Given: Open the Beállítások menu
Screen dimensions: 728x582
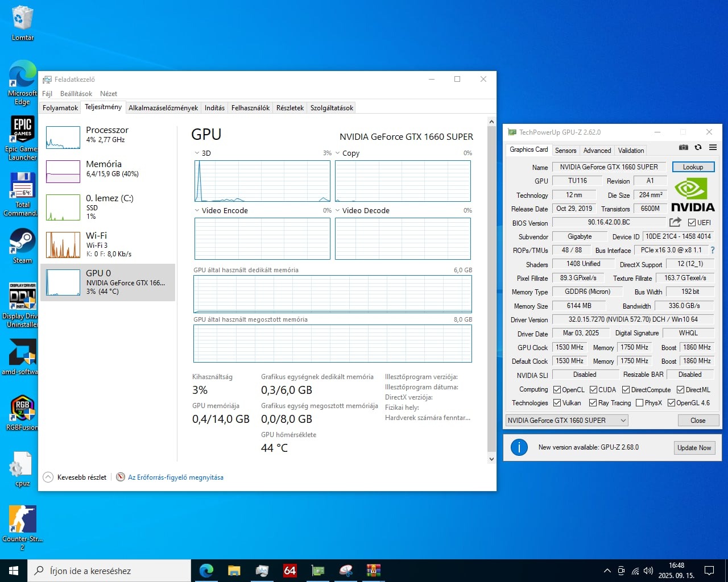Looking at the screenshot, I should 76,94.
